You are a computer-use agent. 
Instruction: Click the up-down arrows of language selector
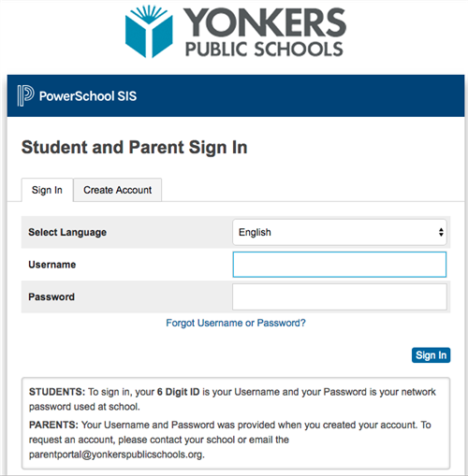441,232
